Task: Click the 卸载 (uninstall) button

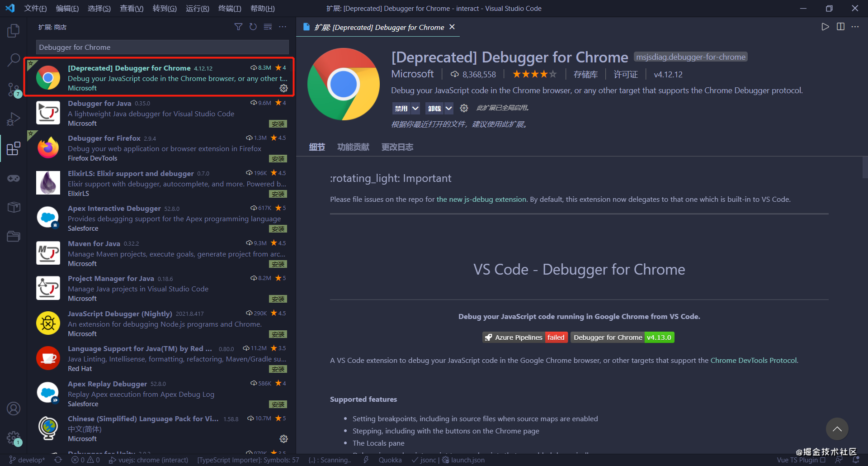Action: [x=434, y=108]
